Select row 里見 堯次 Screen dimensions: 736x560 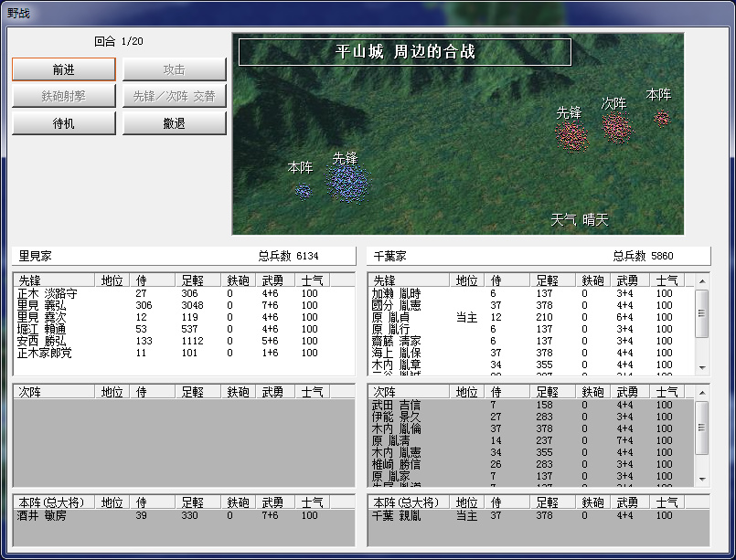click(184, 317)
